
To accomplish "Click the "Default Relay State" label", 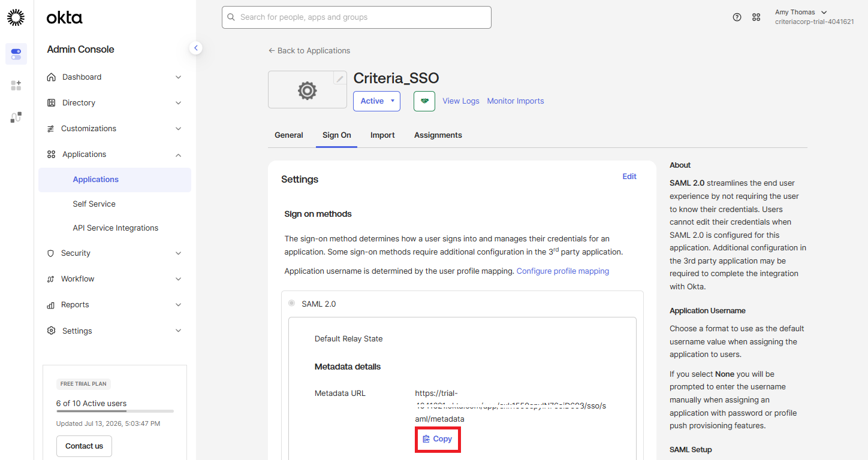I will coord(348,339).
